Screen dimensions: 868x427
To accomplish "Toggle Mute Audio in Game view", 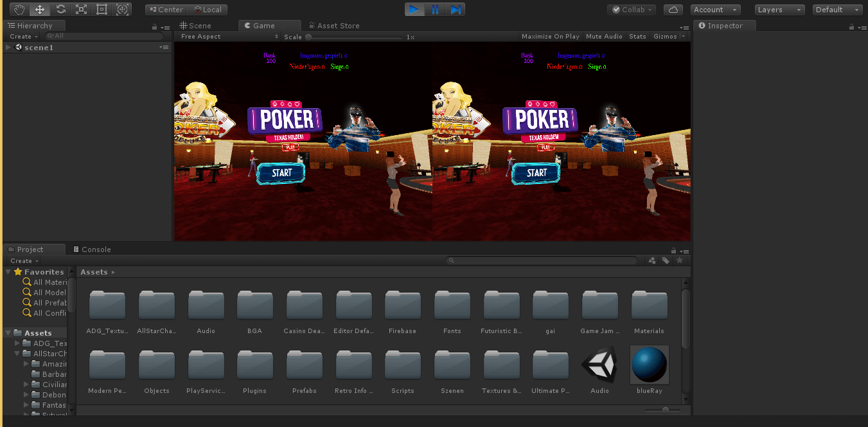I will [x=604, y=37].
